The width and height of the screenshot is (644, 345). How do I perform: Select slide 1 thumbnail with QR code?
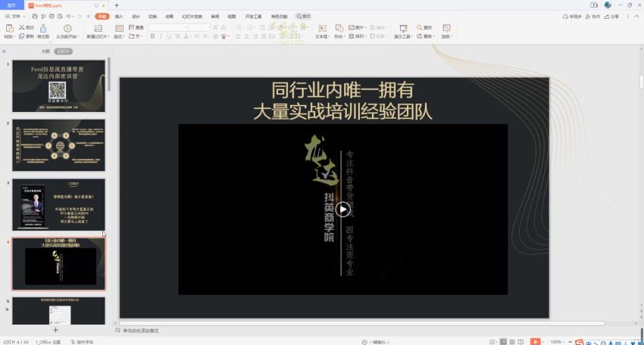pos(59,86)
